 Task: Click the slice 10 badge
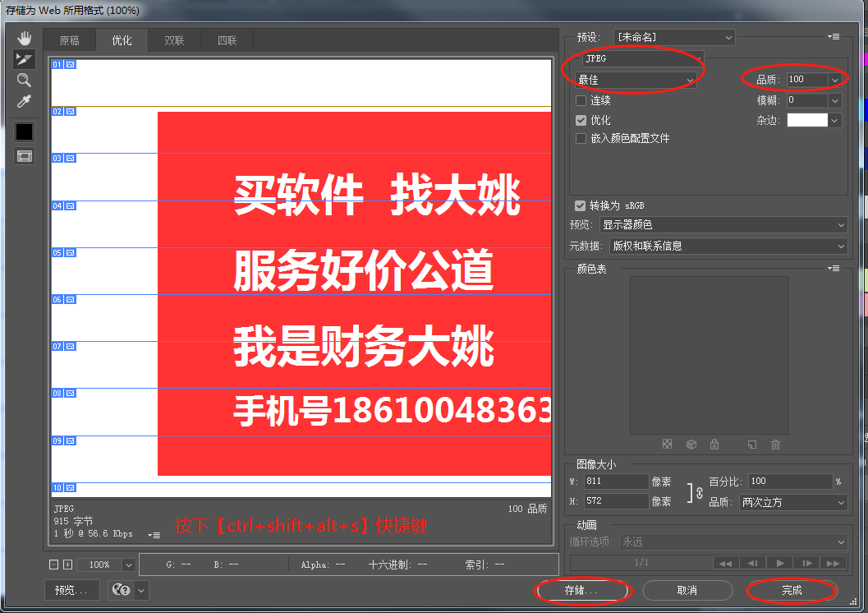pos(64,488)
